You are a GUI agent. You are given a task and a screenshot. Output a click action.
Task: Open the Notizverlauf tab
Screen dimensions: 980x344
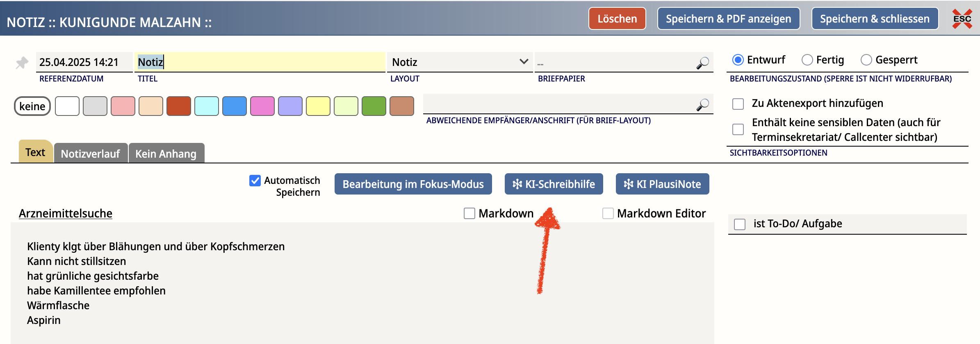tap(91, 153)
